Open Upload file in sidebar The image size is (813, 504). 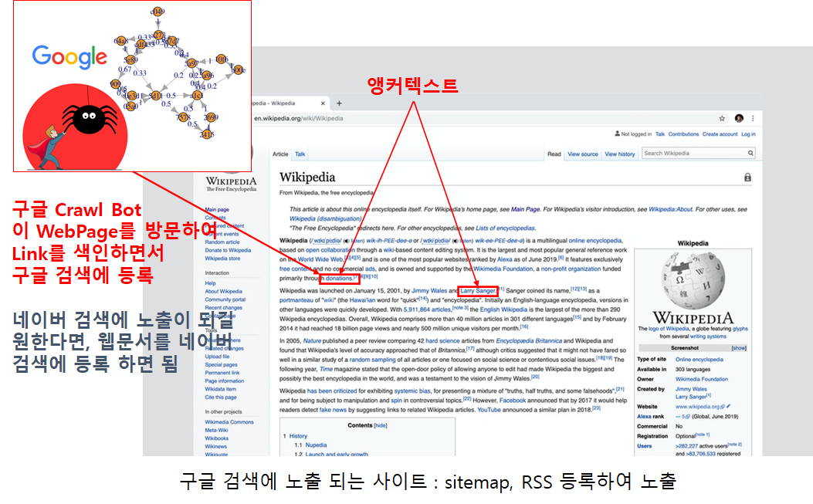217,357
